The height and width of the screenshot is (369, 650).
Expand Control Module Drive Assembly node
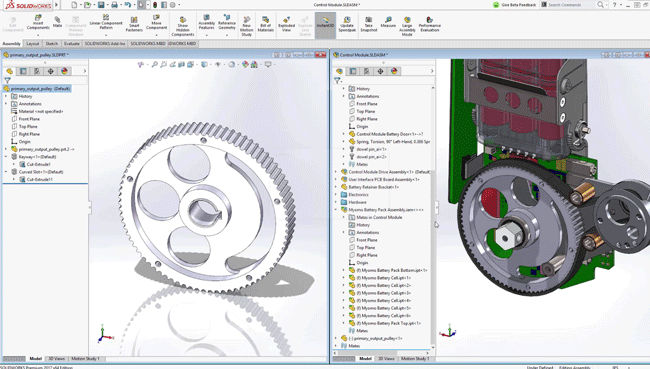(x=336, y=172)
